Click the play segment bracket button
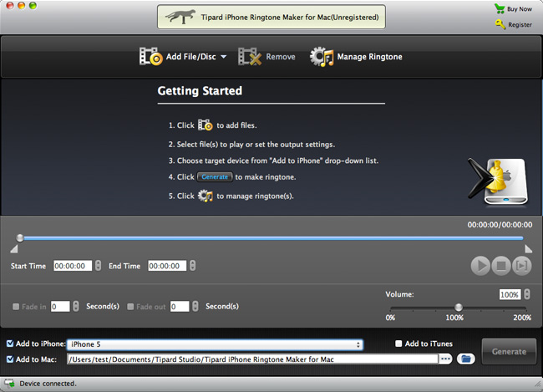543x392 pixels. 522,266
